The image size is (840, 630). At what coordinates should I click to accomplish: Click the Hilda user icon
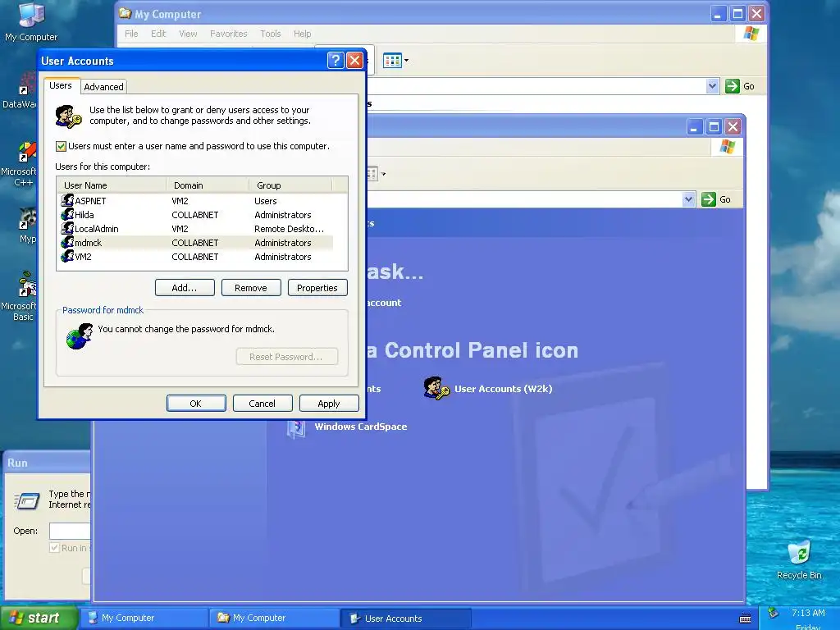click(67, 215)
